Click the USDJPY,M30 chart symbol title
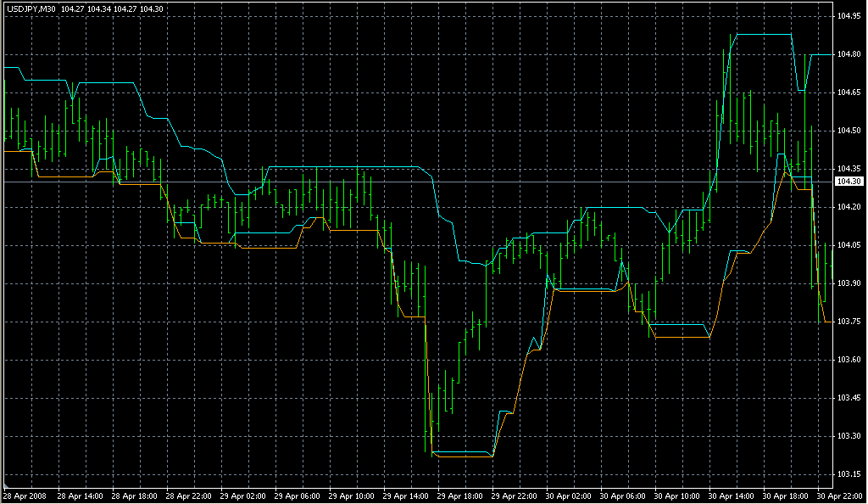Image resolution: width=868 pixels, height=504 pixels. [31, 8]
